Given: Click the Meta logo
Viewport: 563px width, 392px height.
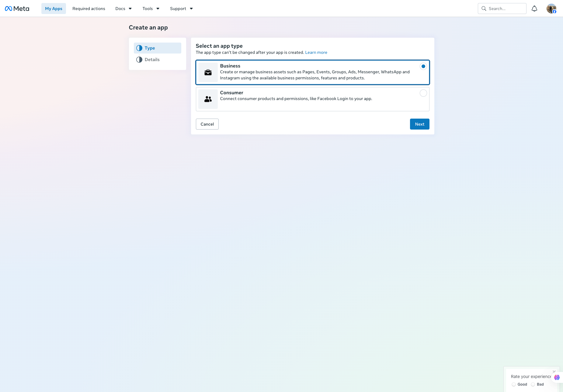Looking at the screenshot, I should [x=17, y=9].
